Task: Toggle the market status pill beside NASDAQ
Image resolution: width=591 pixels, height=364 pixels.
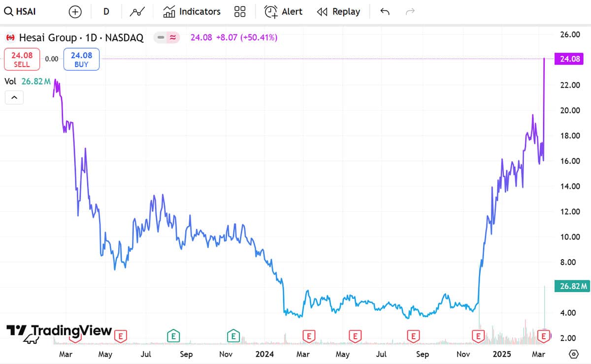Action: click(166, 37)
